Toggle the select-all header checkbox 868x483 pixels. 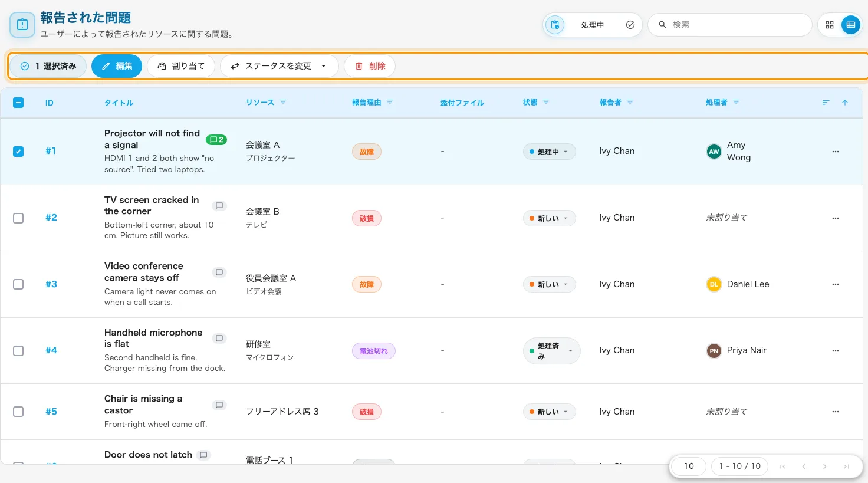point(18,103)
